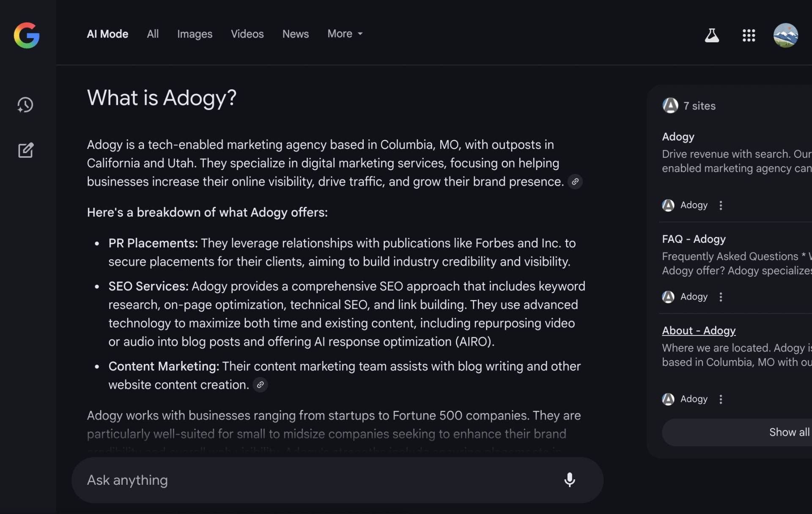The height and width of the screenshot is (514, 812).
Task: Start a new chat using the compose icon
Action: pos(26,150)
